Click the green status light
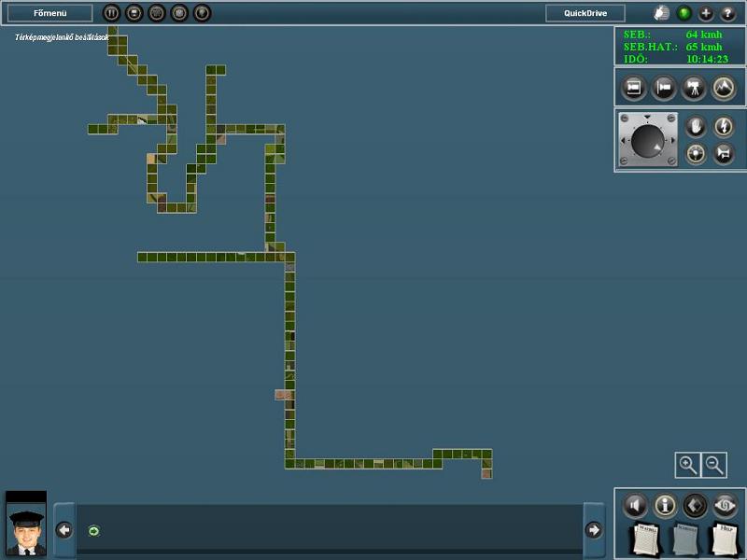This screenshot has width=747, height=560. (684, 13)
